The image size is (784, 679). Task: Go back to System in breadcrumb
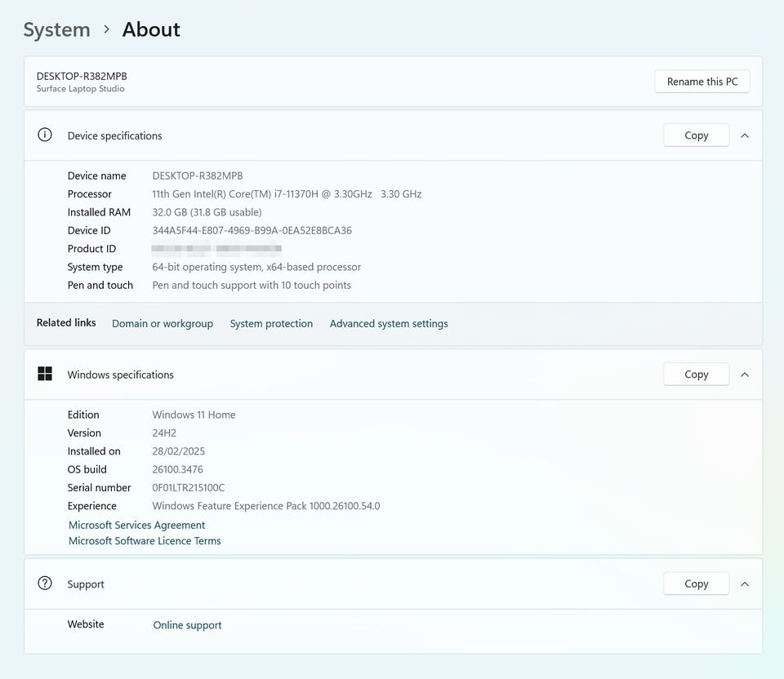pos(56,30)
